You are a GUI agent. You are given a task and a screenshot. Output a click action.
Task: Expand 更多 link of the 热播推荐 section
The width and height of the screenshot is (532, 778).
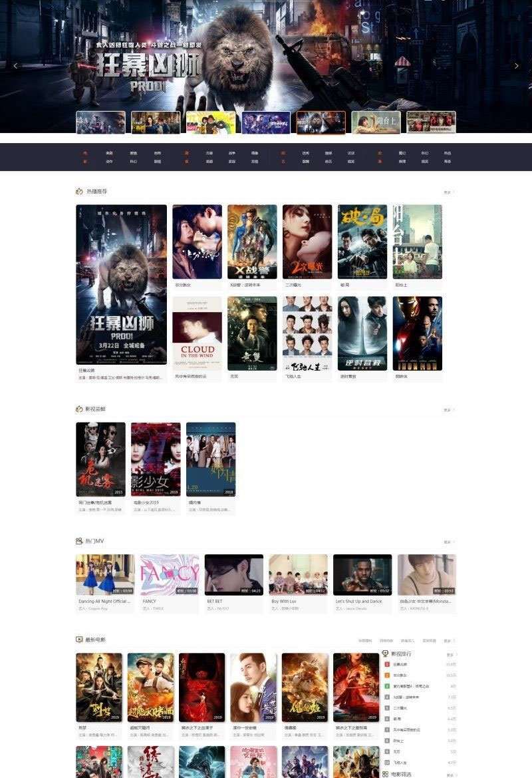point(448,190)
